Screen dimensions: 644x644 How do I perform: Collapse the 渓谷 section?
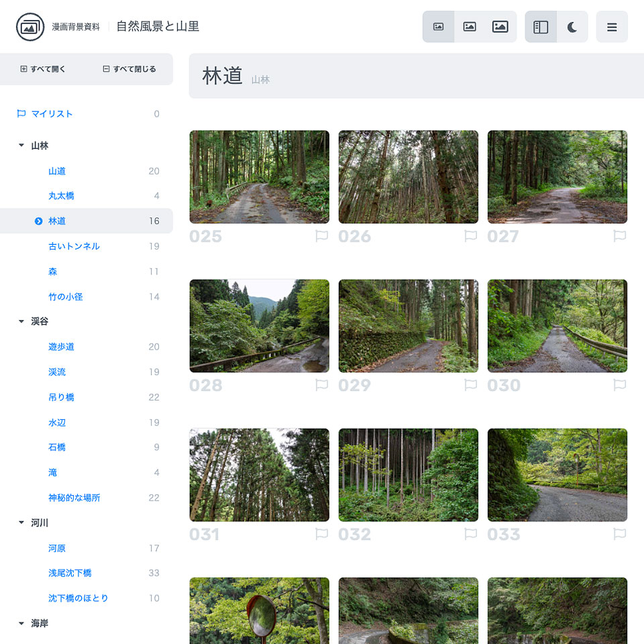tap(21, 321)
